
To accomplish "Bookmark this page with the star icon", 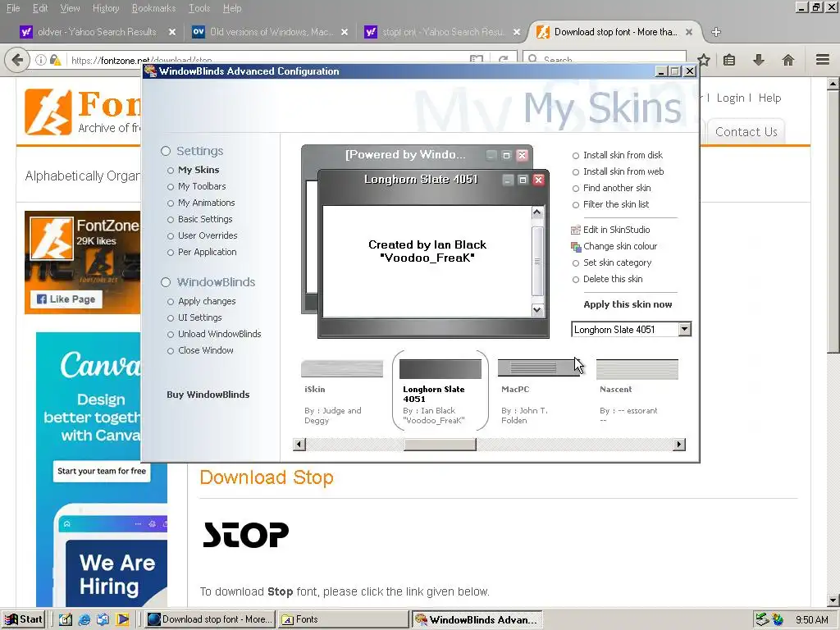I will 704,59.
